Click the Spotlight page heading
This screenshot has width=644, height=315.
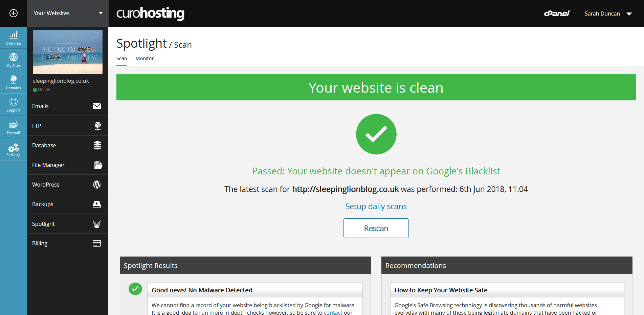coord(141,44)
